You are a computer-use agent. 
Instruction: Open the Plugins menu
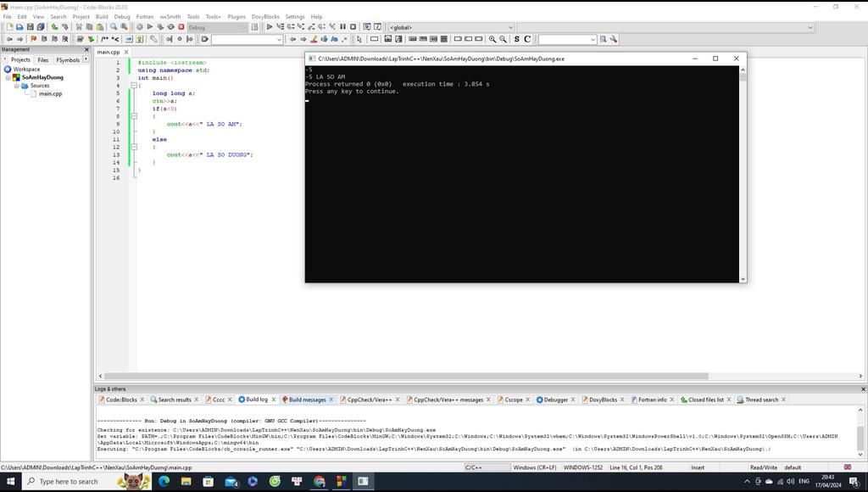coord(236,17)
